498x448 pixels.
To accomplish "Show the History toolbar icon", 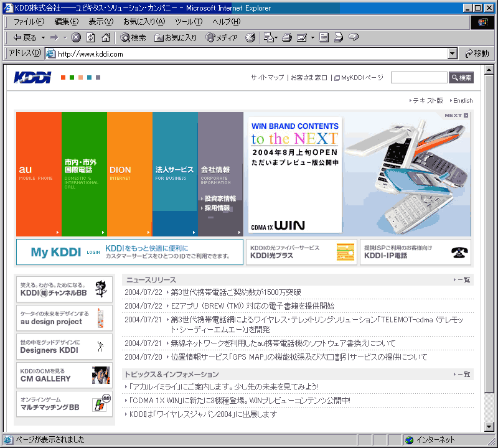I will (x=250, y=37).
